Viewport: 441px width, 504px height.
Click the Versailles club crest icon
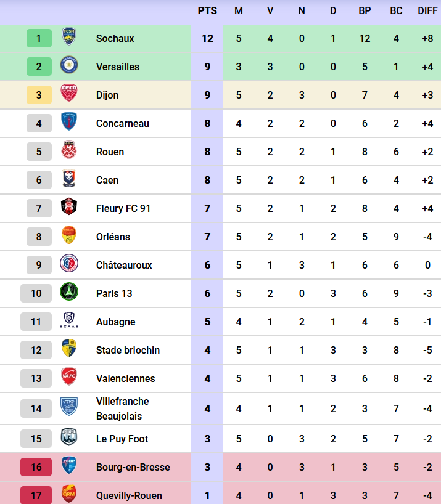point(68,66)
